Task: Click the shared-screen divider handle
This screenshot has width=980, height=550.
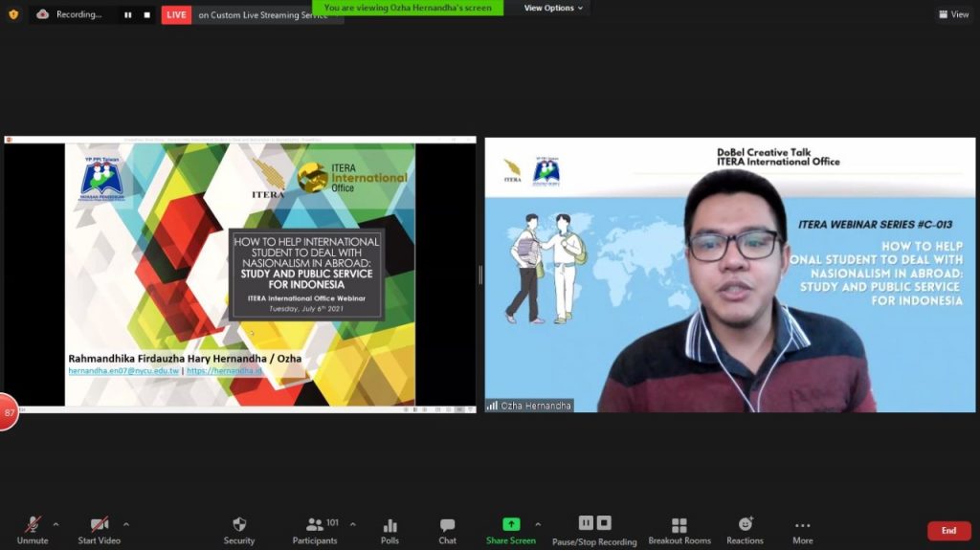Action: [480, 275]
